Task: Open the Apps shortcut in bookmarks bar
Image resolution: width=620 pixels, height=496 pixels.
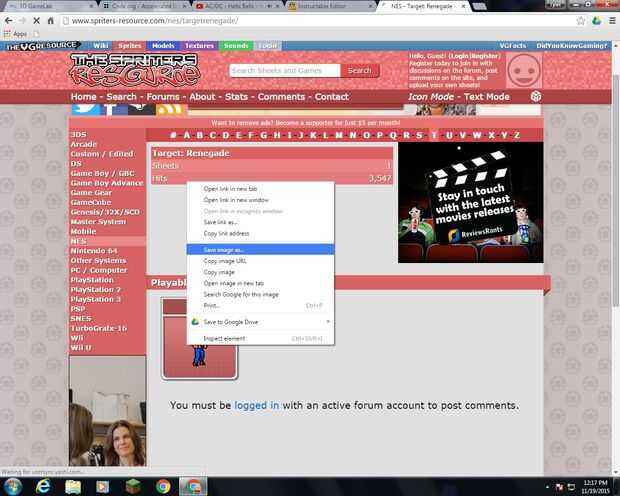Action: click(15, 34)
